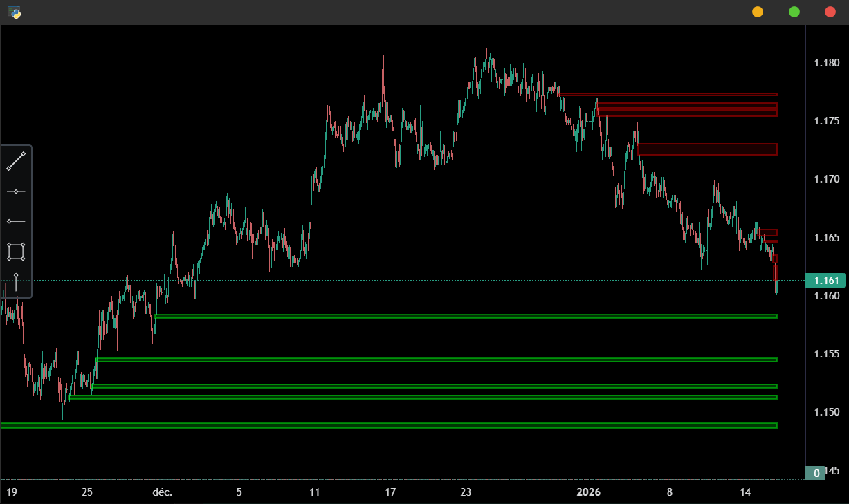This screenshot has height=504, width=849.
Task: Click the green maximize window button
Action: pos(794,12)
